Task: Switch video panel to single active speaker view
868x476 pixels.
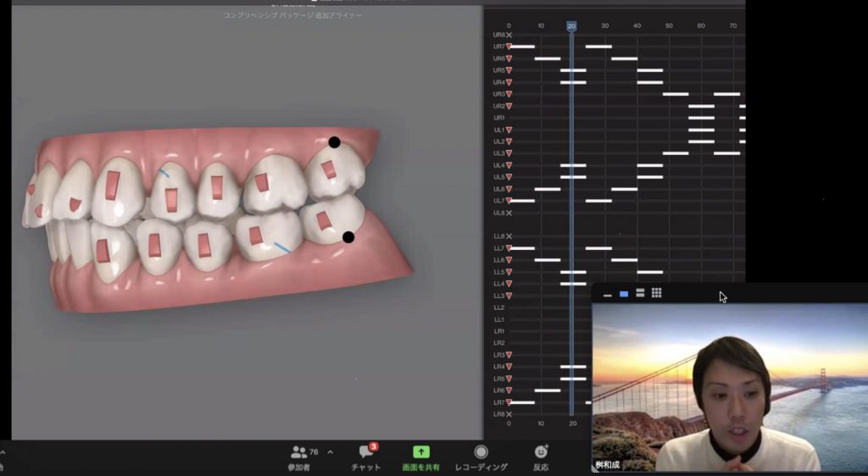Action: pyautogui.click(x=624, y=294)
